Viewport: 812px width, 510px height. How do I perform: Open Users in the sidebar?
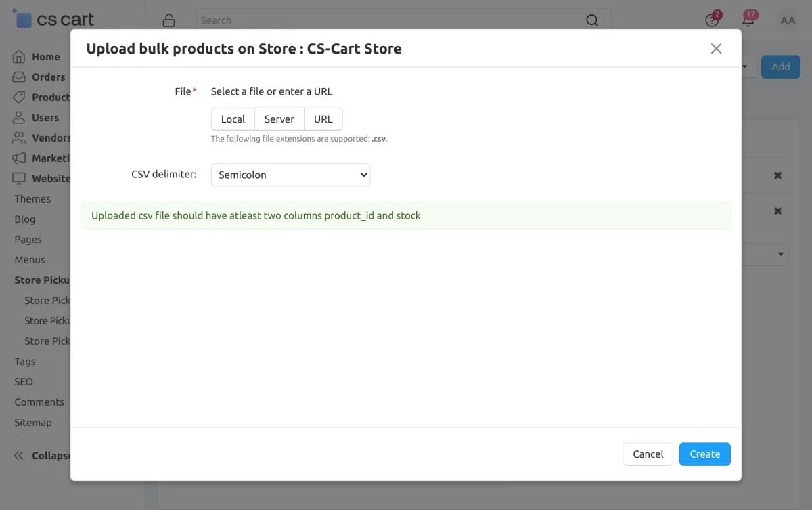click(x=45, y=118)
